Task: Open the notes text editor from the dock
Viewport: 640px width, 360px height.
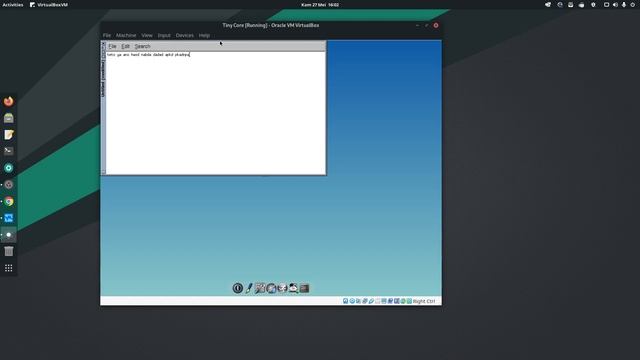Action: (x=9, y=135)
